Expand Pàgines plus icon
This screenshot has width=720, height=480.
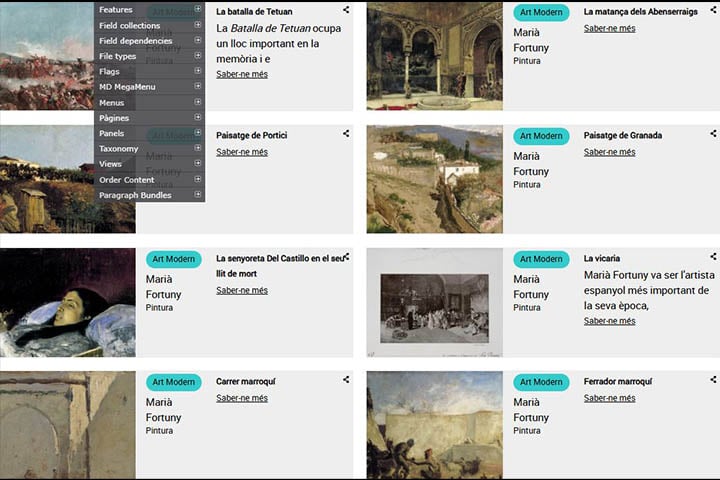[x=197, y=117]
